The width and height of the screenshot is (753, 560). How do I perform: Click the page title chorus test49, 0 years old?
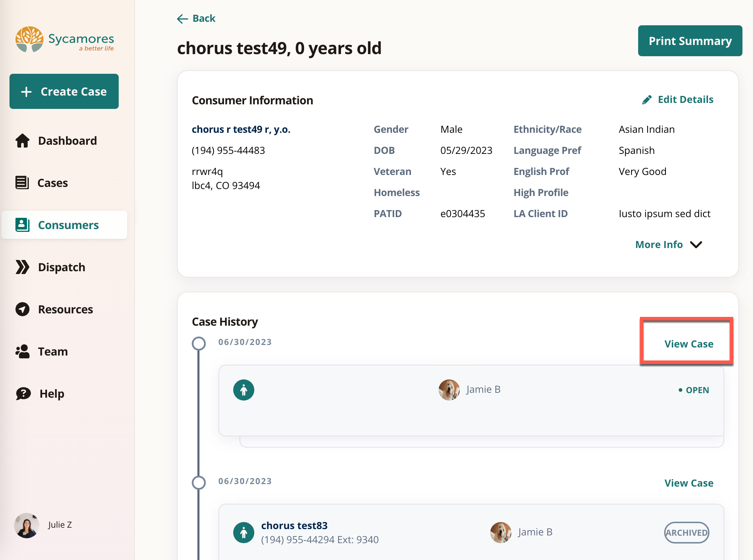click(x=279, y=48)
